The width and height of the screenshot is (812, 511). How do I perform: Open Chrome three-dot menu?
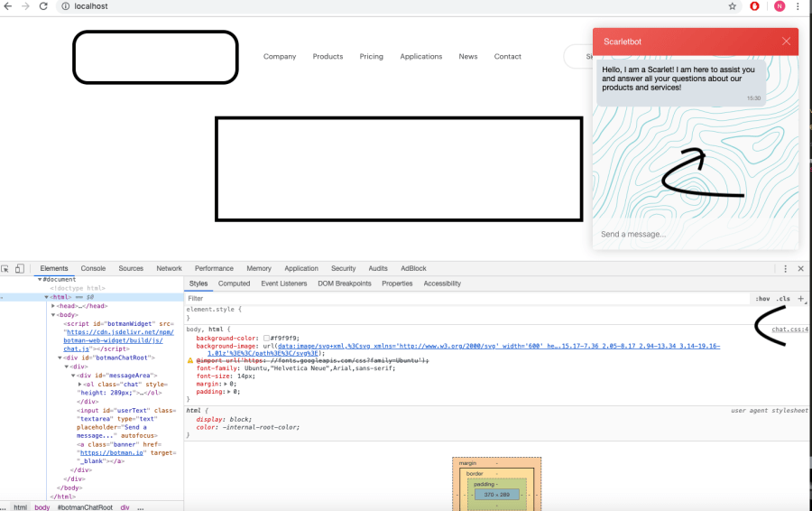(798, 6)
